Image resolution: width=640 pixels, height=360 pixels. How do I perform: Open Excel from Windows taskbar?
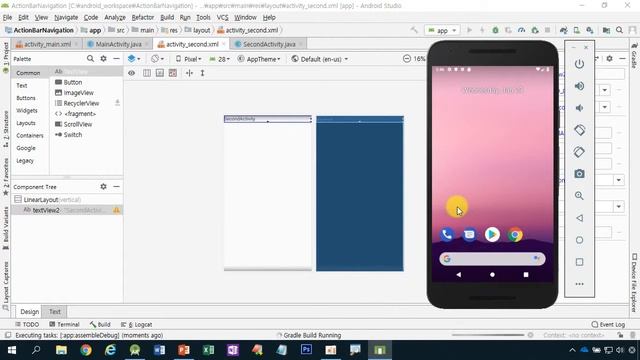point(208,350)
